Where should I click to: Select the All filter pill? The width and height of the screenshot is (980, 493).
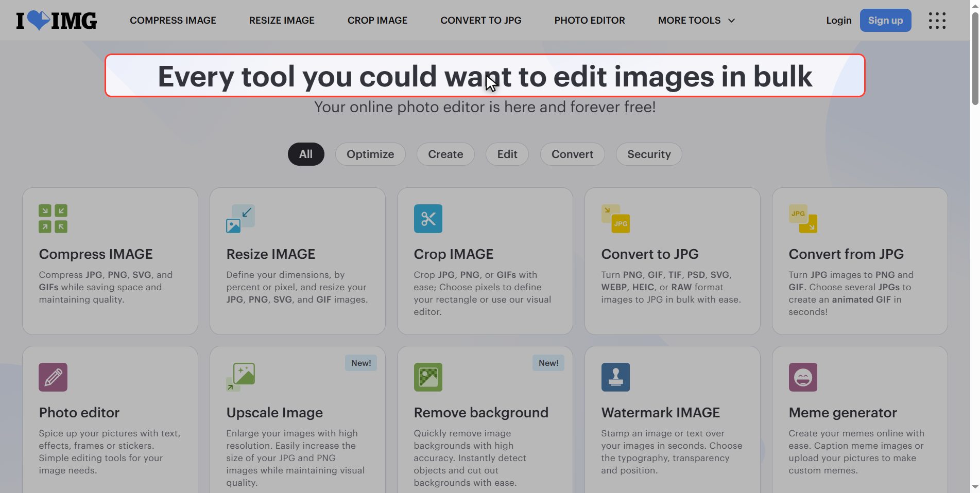(x=306, y=154)
